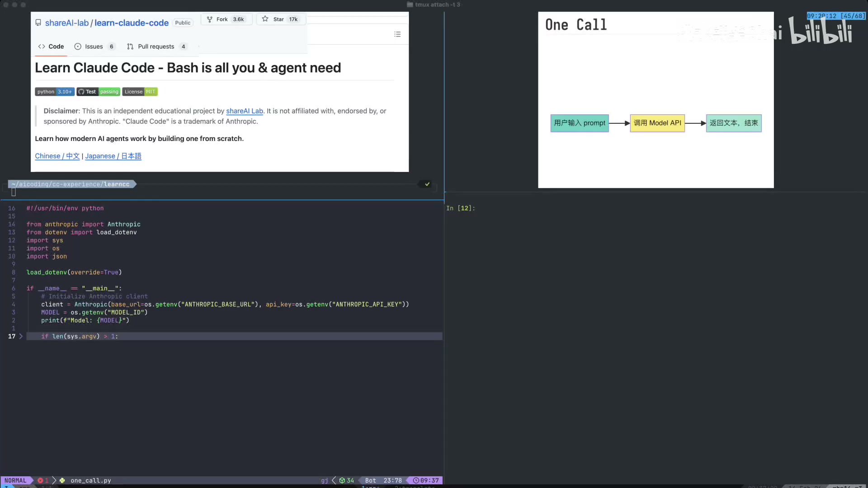Open the README outline list icon

(397, 34)
